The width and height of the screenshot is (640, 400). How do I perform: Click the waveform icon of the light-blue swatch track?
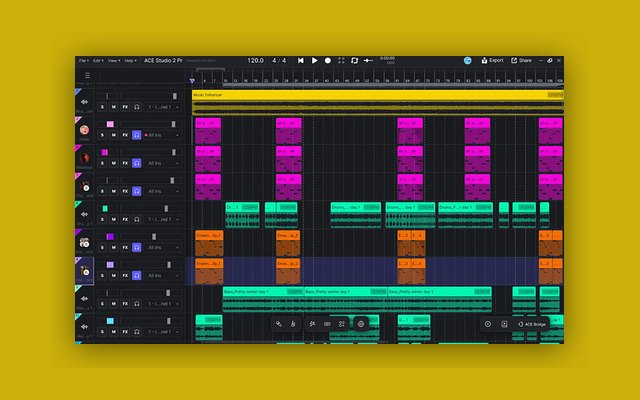[x=84, y=327]
